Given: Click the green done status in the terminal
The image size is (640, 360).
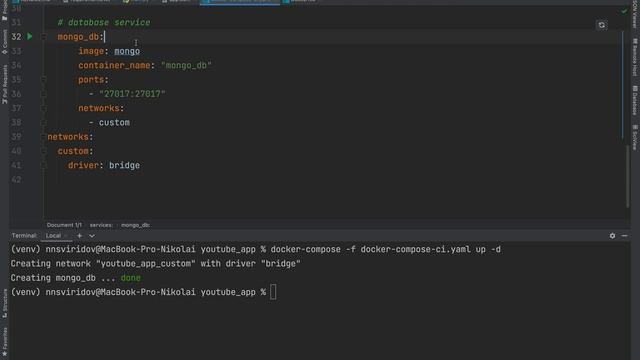Looking at the screenshot, I should point(131,278).
